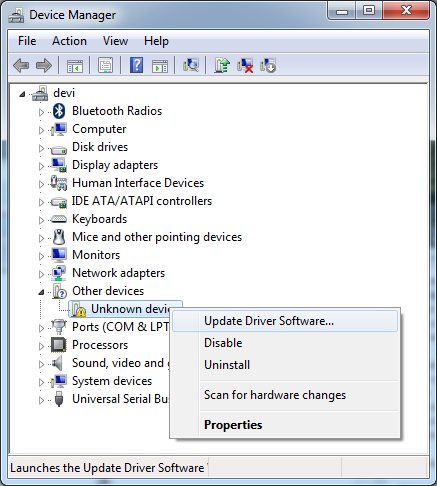The width and height of the screenshot is (437, 486).
Task: Click the Show/Hide Console Tree toolbar icon
Action: tap(75, 66)
